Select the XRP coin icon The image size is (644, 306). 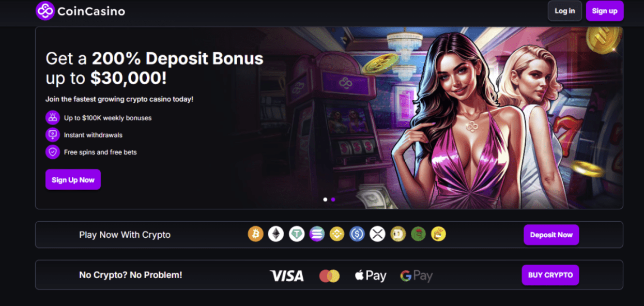click(378, 234)
